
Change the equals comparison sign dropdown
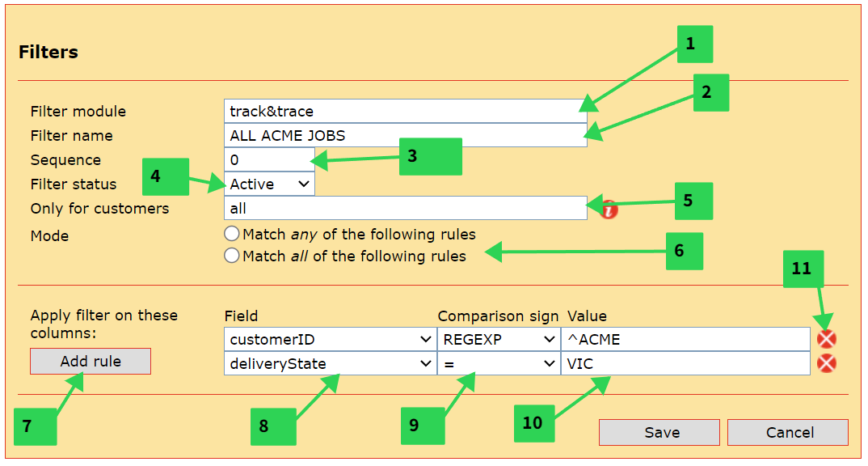pyautogui.click(x=497, y=364)
